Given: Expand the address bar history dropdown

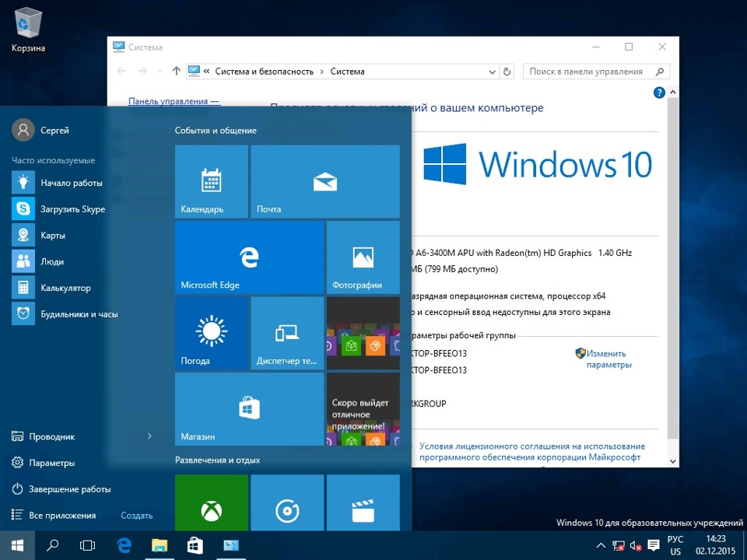Looking at the screenshot, I should click(492, 72).
